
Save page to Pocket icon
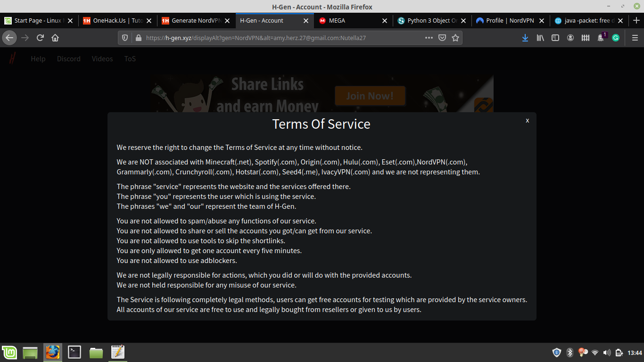(442, 38)
